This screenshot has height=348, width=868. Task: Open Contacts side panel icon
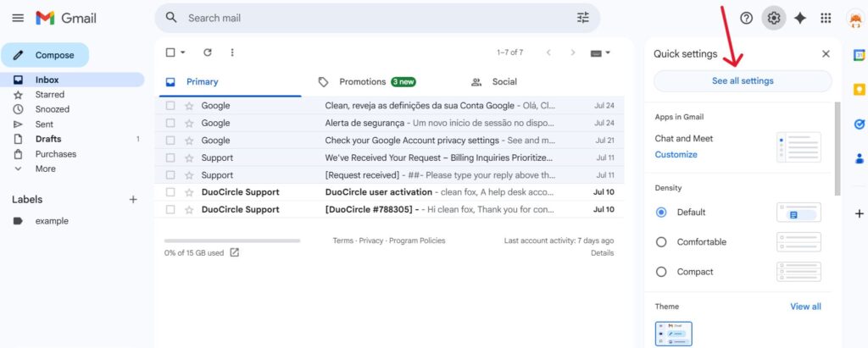coord(859,159)
